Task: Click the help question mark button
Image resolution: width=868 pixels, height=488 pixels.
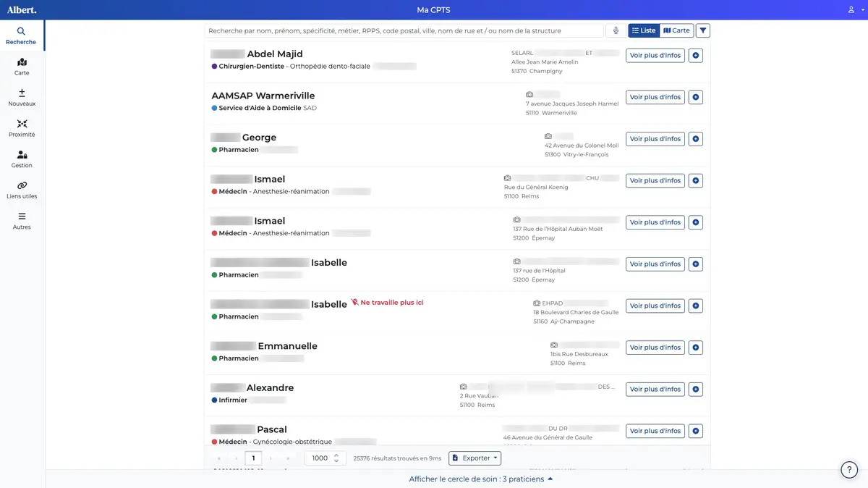Action: [849, 470]
